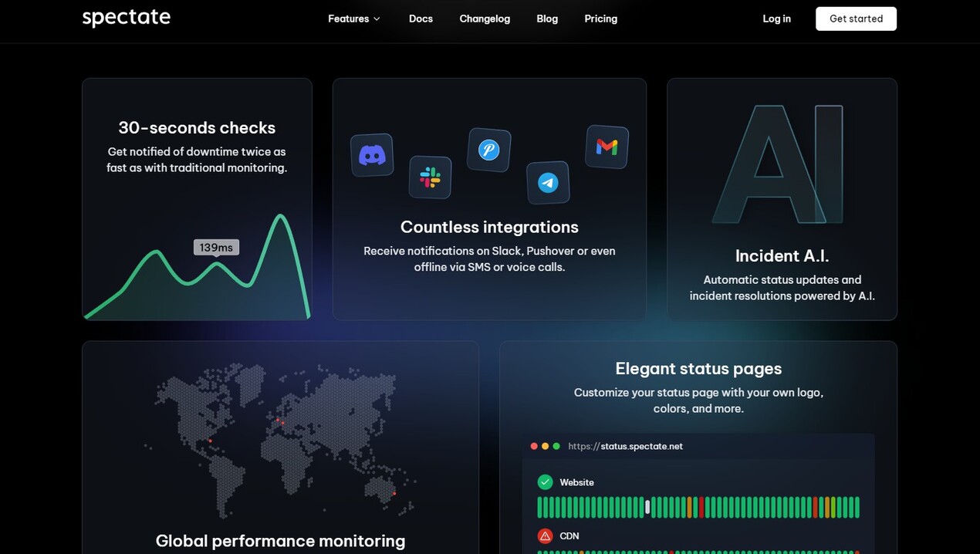Click the Pushover integration icon

pos(489,150)
